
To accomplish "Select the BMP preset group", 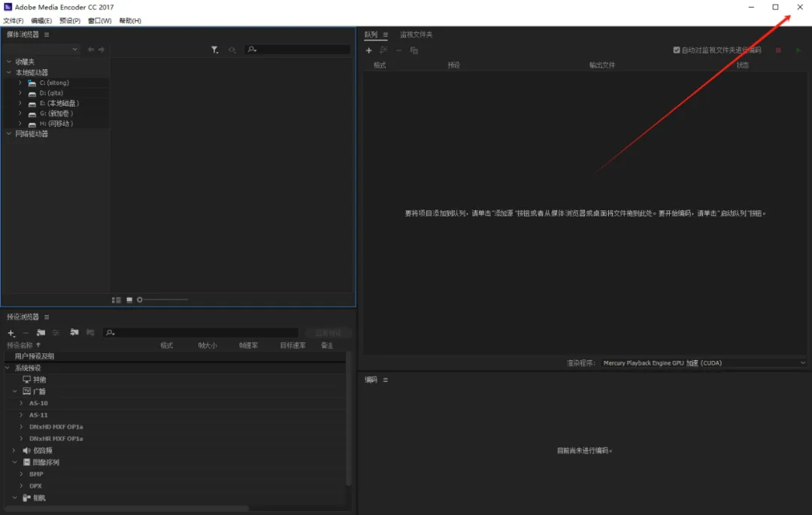I will [x=36, y=474].
